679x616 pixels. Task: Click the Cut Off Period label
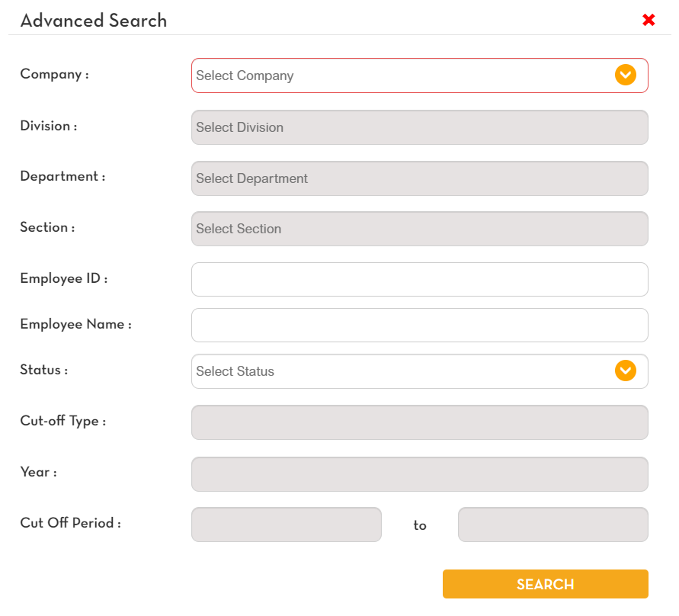point(71,523)
